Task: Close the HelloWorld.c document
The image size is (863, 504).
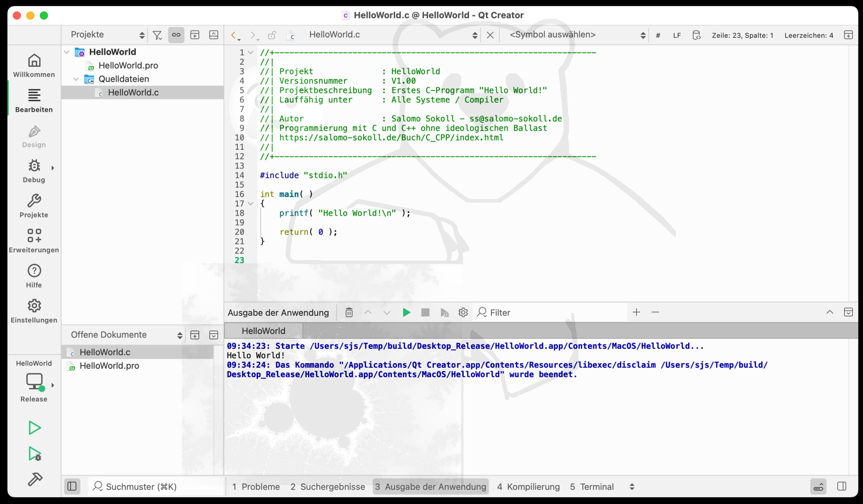Action: [x=490, y=35]
